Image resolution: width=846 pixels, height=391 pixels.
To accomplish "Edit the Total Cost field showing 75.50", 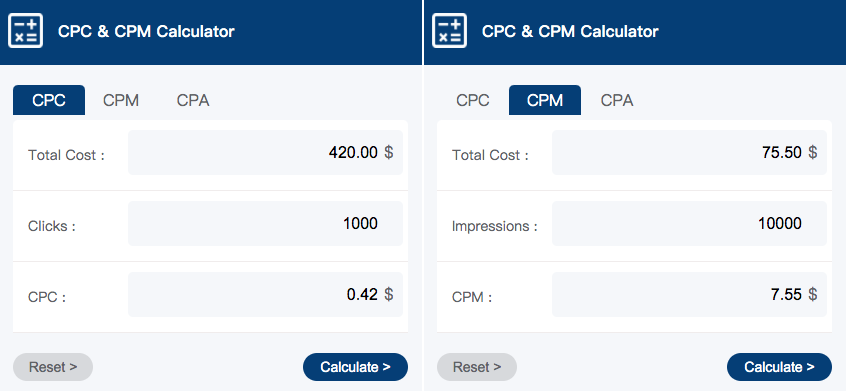I will click(689, 153).
